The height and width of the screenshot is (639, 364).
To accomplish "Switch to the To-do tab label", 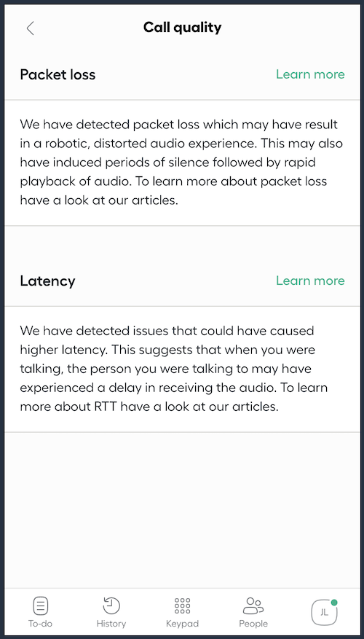I will 40,624.
